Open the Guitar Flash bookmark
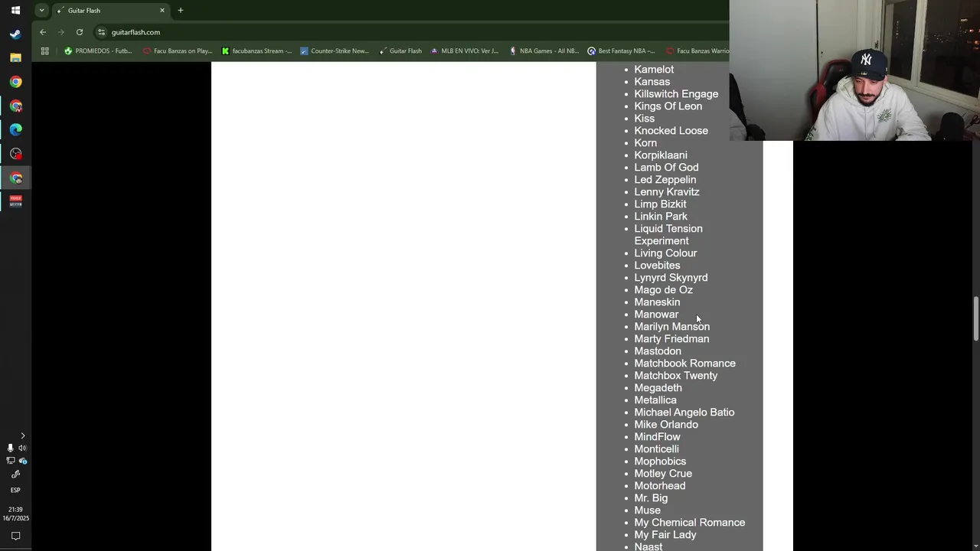Screen dimensions: 980x551 click(400, 51)
